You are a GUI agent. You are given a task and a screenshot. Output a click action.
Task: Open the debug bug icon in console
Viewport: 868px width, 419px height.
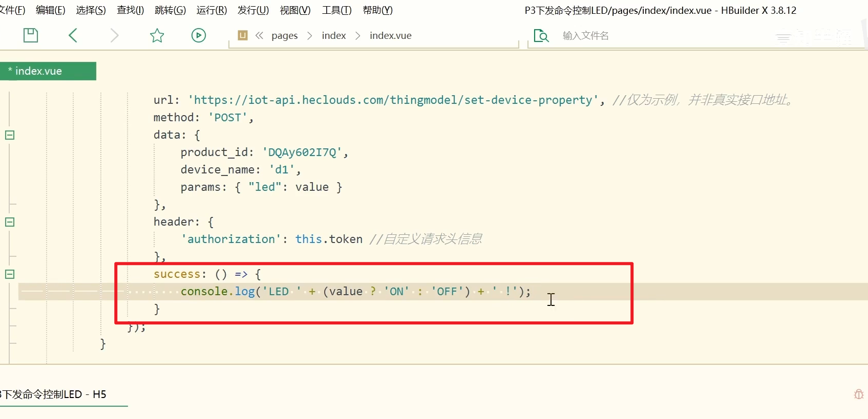pos(859,394)
